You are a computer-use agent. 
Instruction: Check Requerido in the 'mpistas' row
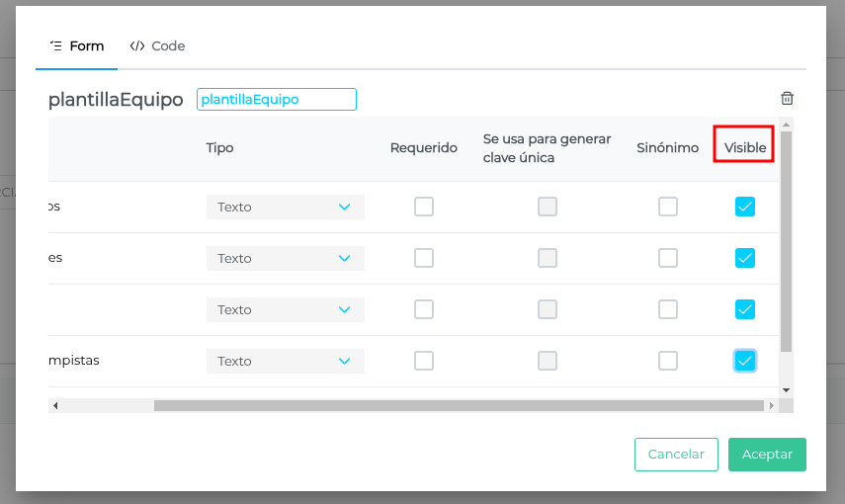click(x=424, y=361)
